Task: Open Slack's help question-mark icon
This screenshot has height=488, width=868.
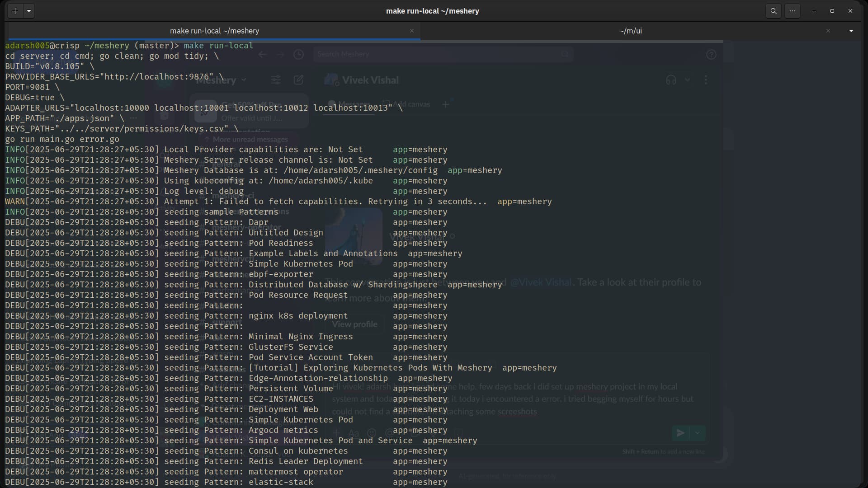Action: coord(711,55)
